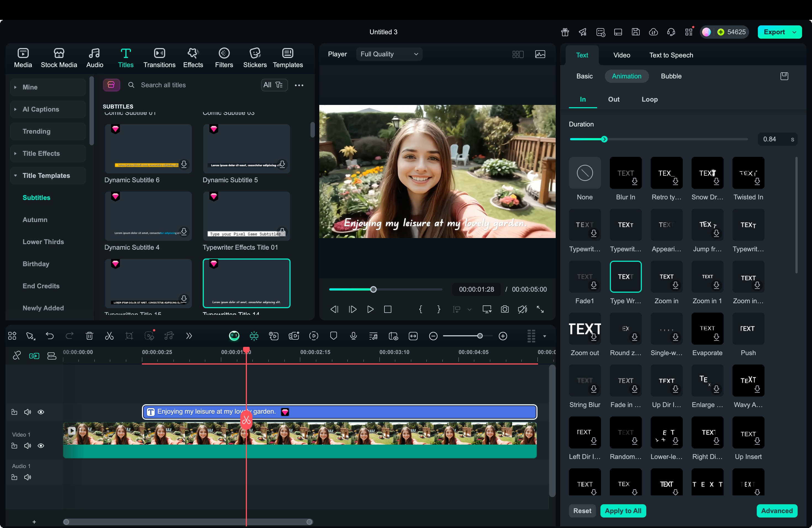The width and height of the screenshot is (812, 528).
Task: Click the snapshot camera icon in player
Action: [x=505, y=309]
